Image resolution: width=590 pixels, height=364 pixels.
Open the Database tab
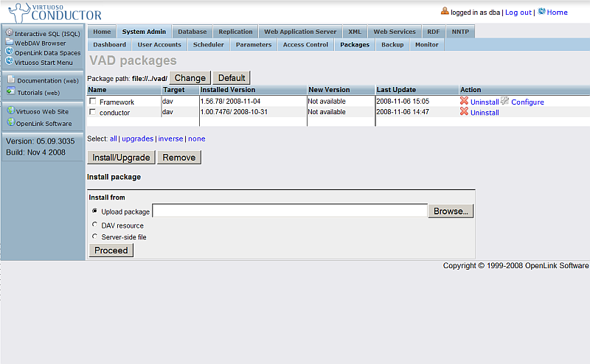192,32
